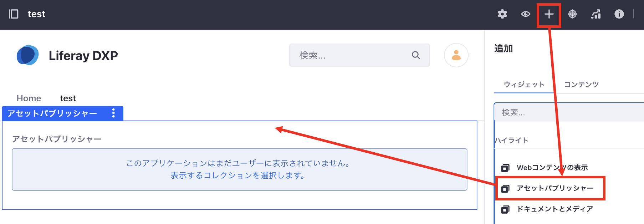Select Webコンテンツの表示 widget
The height and width of the screenshot is (224, 644).
click(552, 168)
